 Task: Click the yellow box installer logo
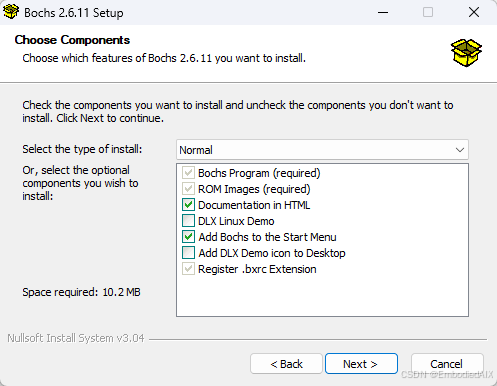pos(466,53)
